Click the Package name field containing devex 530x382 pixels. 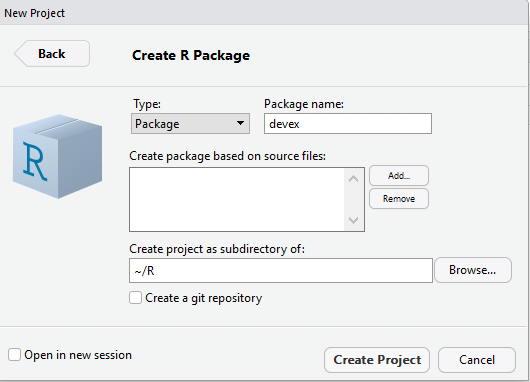coord(348,124)
